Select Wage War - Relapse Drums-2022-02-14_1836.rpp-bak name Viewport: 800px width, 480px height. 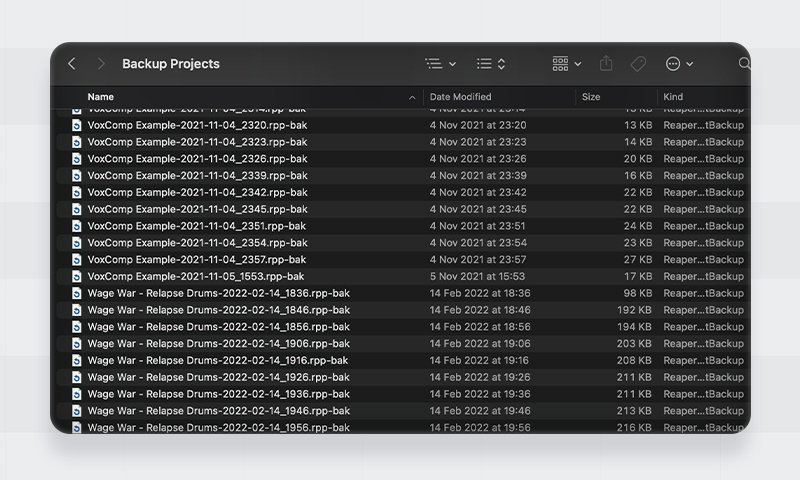(x=218, y=293)
